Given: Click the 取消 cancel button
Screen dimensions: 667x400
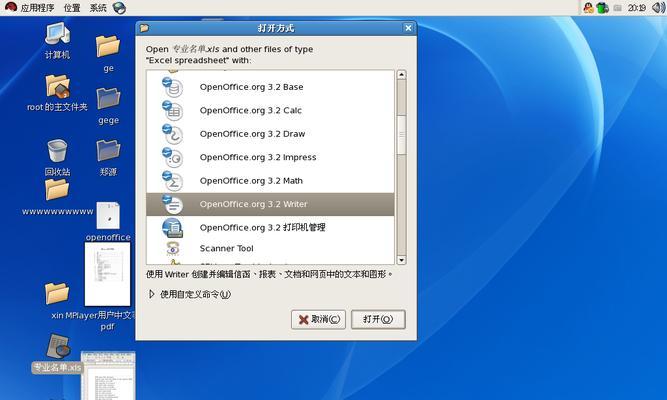Looking at the screenshot, I should coord(319,319).
